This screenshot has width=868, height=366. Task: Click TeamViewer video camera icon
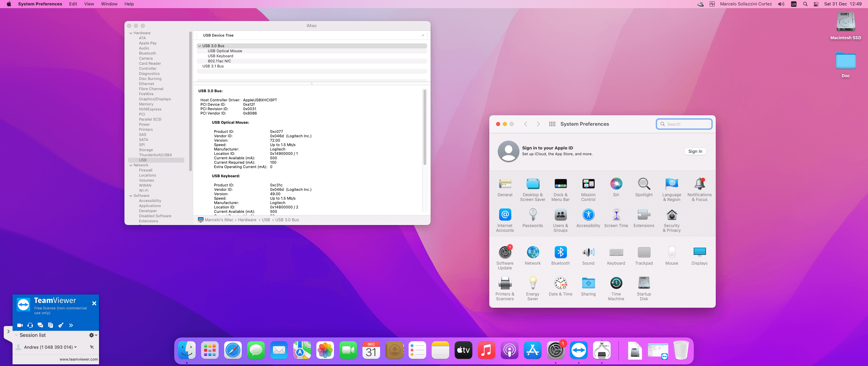coord(20,325)
